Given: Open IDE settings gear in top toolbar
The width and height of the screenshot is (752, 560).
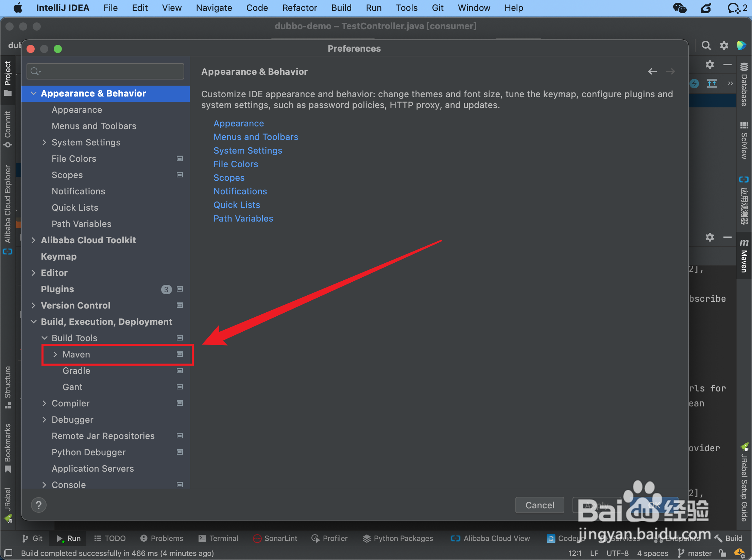Looking at the screenshot, I should (x=724, y=46).
